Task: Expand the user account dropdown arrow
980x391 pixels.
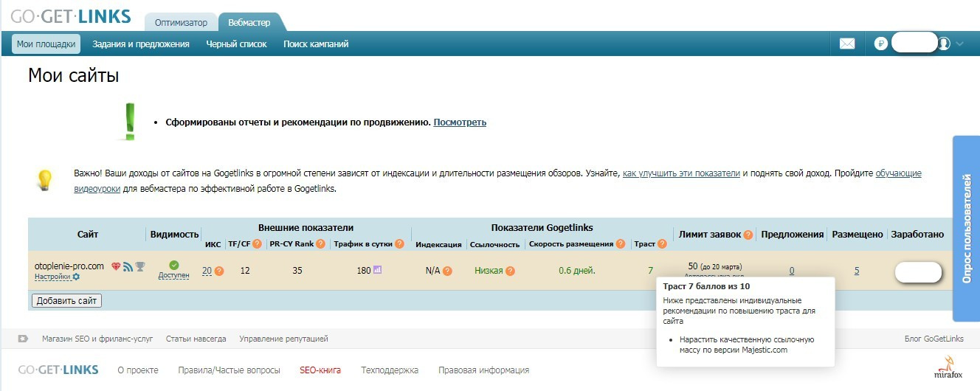Action: click(960, 44)
